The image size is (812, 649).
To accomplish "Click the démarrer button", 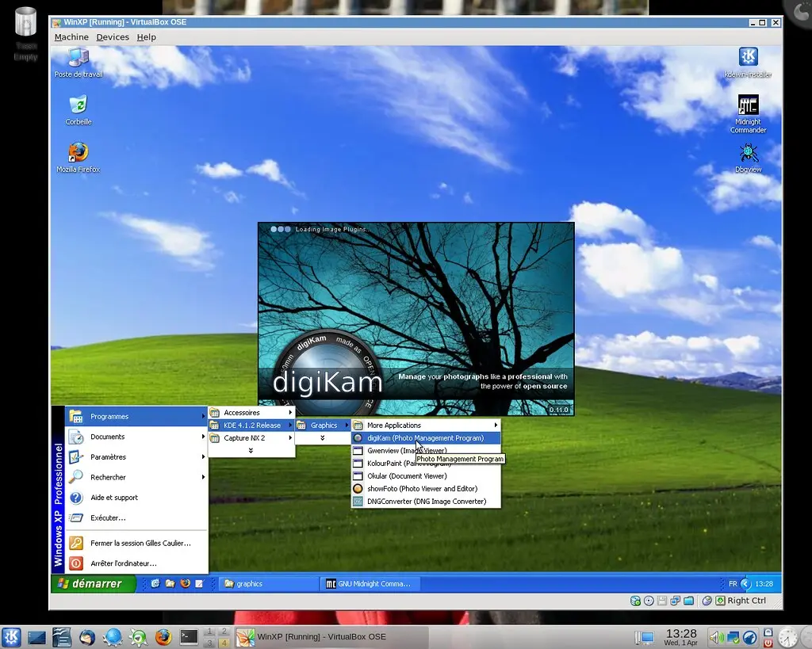I will pos(93,583).
